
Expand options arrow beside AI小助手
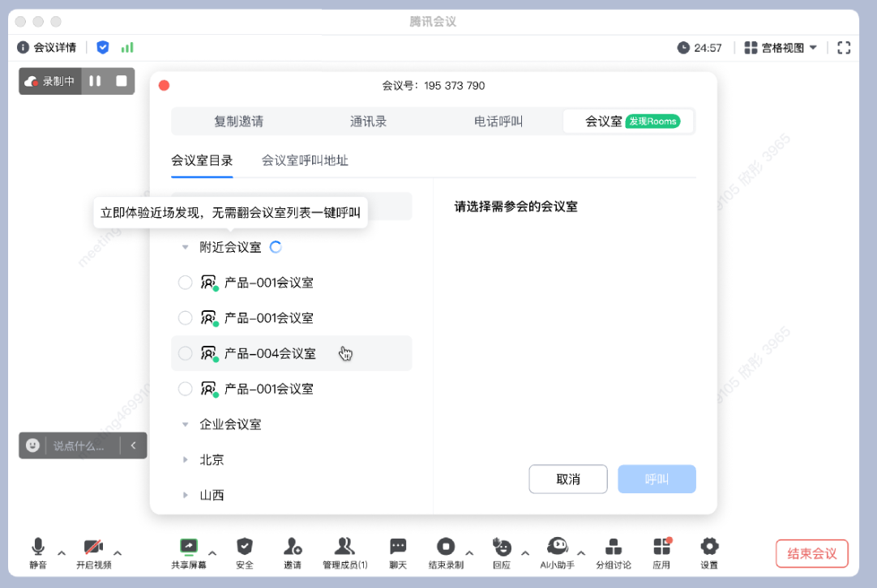(581, 553)
